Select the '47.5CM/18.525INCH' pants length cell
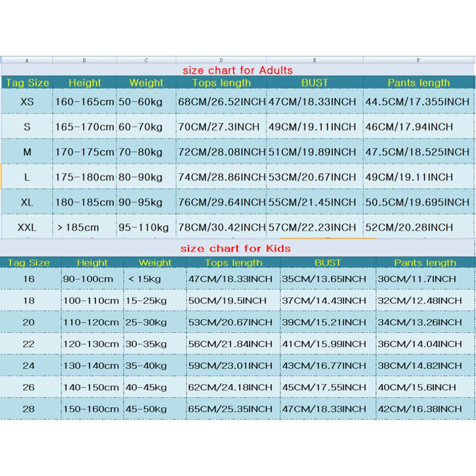 pos(418,151)
